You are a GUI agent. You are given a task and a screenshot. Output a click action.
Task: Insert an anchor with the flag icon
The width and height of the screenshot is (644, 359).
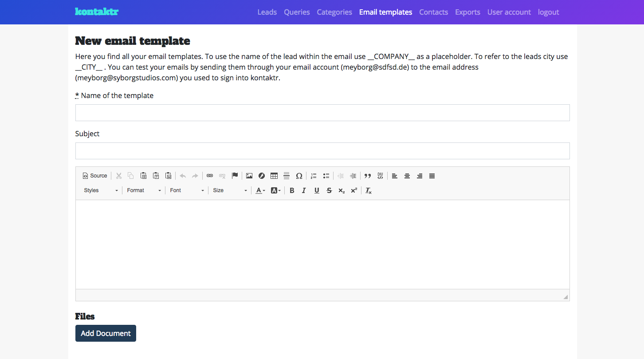pos(235,176)
